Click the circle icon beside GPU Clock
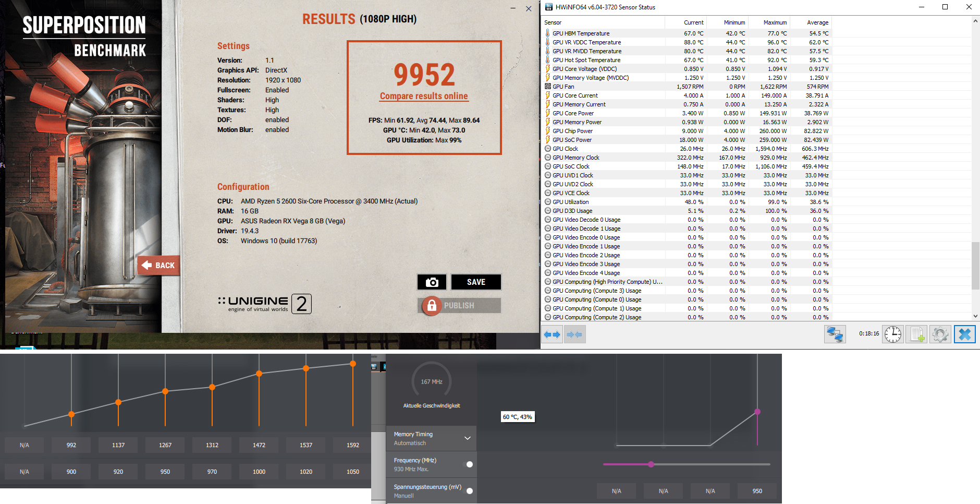This screenshot has width=980, height=504. 547,149
